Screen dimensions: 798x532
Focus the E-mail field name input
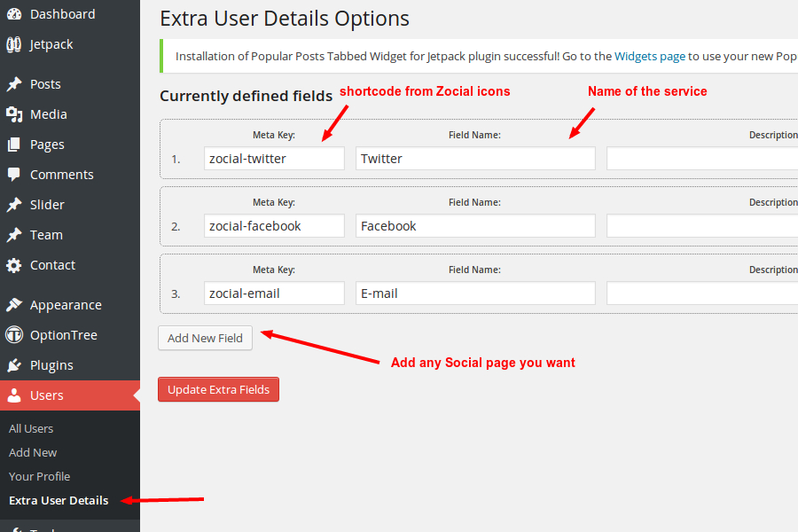tap(475, 293)
